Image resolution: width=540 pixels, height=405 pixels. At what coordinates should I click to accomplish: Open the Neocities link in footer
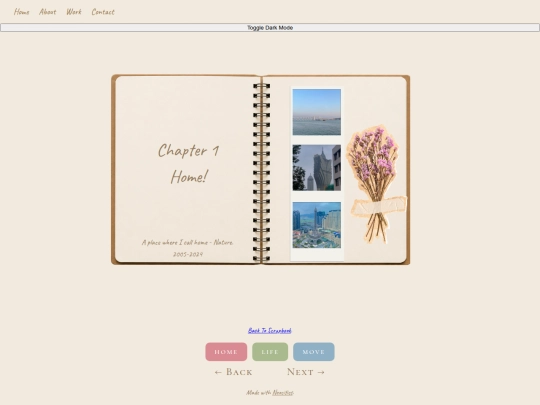coord(282,393)
